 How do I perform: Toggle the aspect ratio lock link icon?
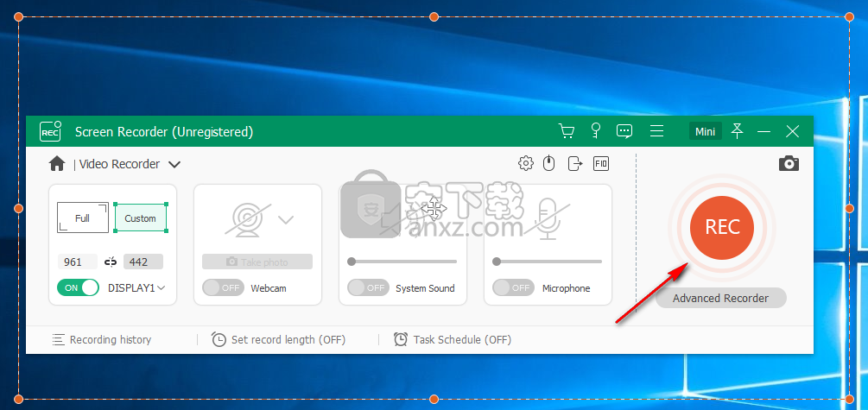click(111, 262)
